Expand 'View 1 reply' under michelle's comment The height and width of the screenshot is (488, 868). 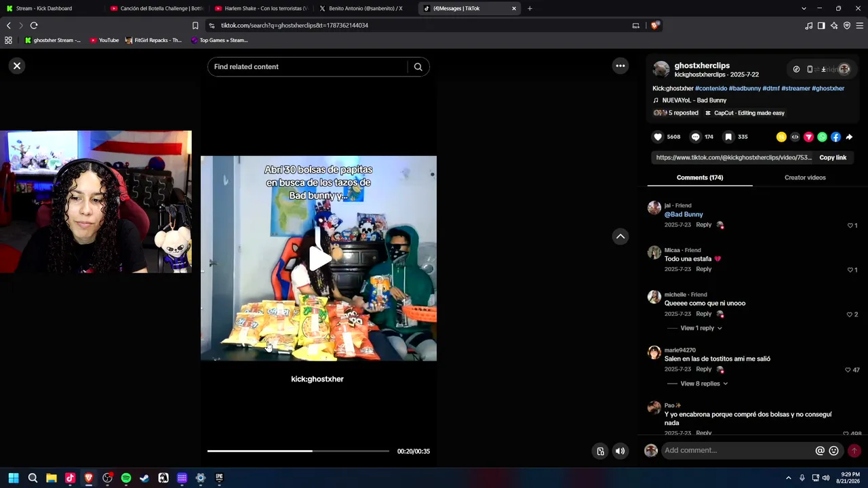coord(701,328)
